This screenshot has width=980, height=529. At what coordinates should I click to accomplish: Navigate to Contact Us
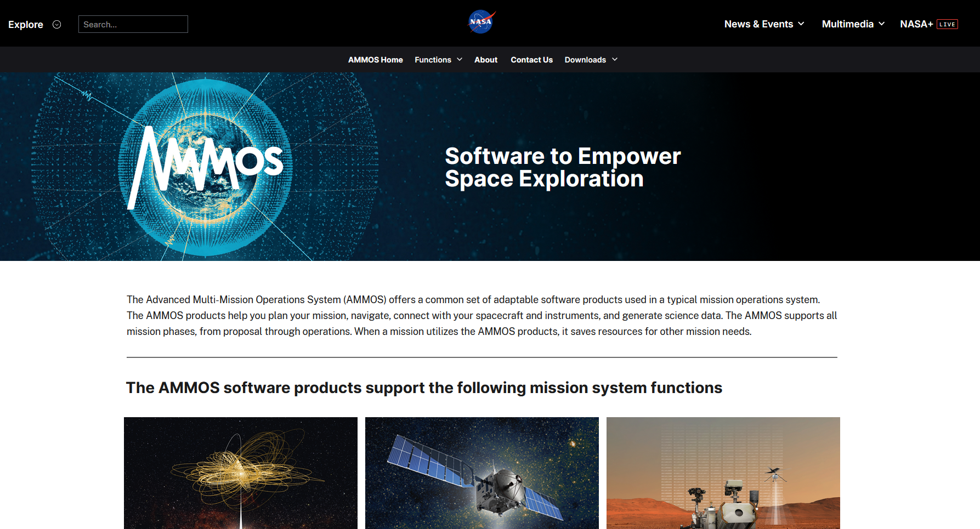click(x=531, y=60)
